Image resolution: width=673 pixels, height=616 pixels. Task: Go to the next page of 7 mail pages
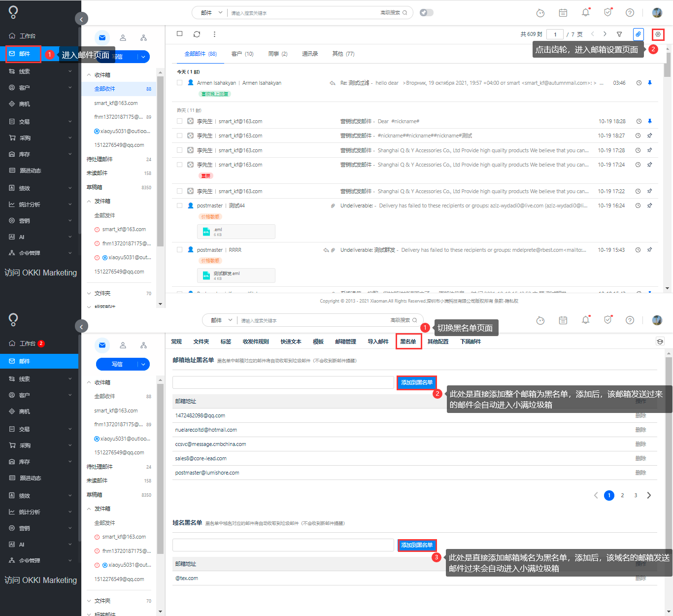pyautogui.click(x=605, y=34)
